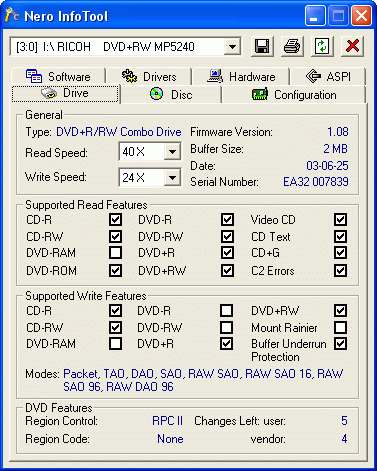Click the Nero InfoTool title bar icon

pyautogui.click(x=12, y=15)
